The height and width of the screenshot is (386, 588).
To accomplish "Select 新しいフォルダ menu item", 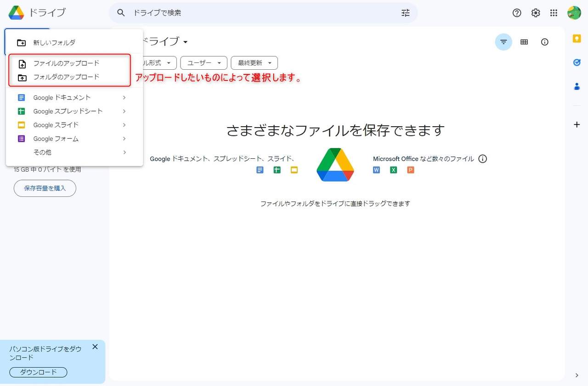I will click(x=74, y=43).
